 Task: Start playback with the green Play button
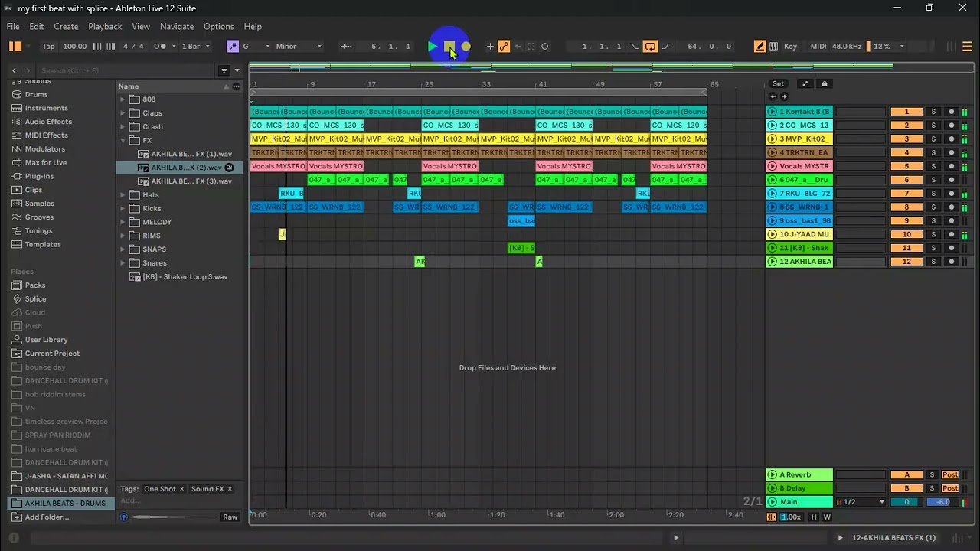pos(433,47)
